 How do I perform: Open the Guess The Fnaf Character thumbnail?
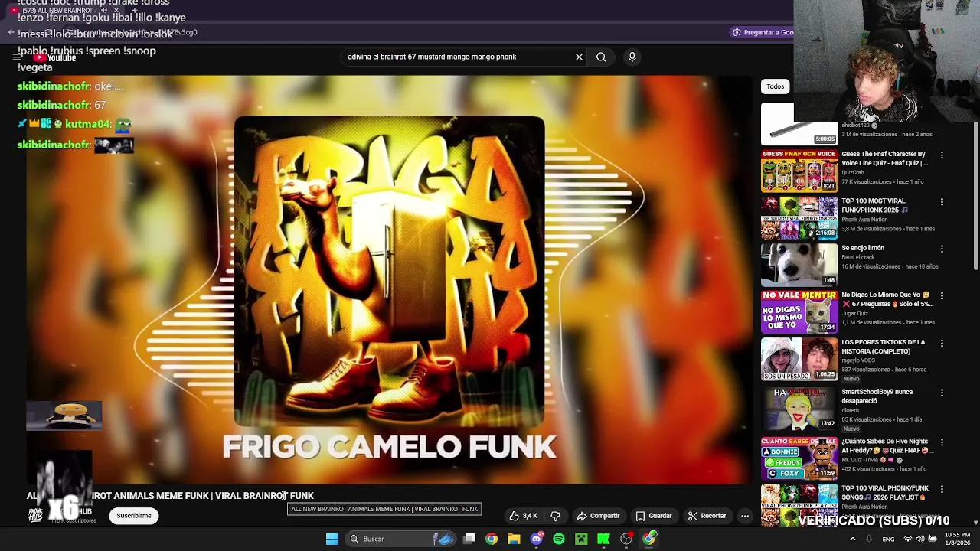(799, 171)
